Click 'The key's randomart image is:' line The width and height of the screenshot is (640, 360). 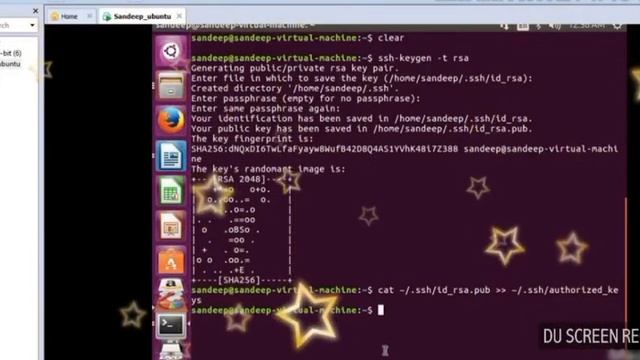[x=268, y=169]
